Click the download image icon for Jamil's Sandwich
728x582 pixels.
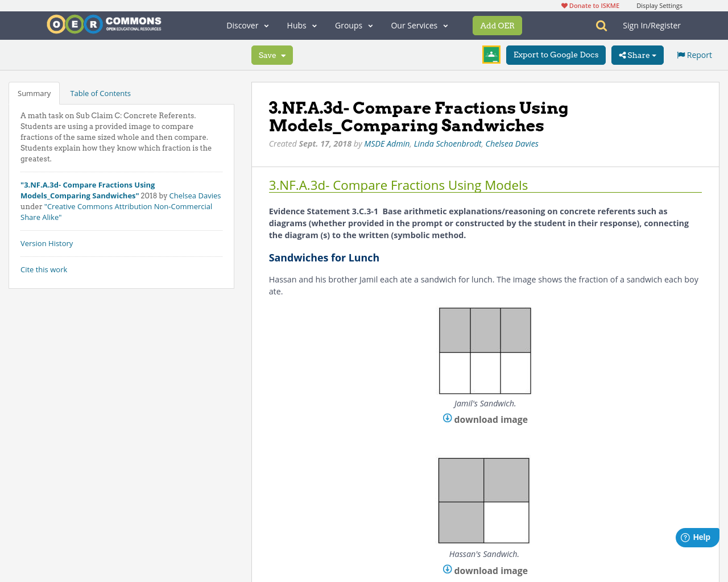[447, 418]
